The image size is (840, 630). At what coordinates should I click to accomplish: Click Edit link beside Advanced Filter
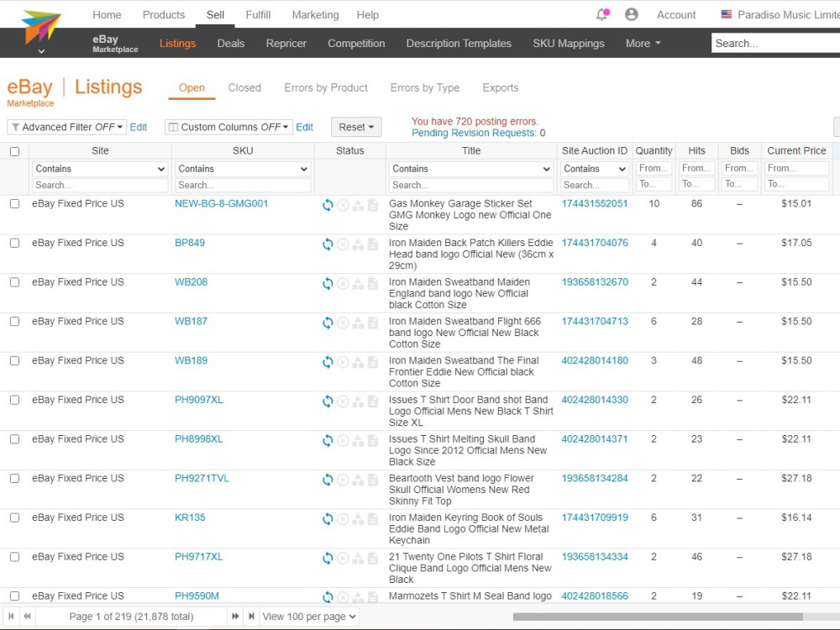(139, 127)
